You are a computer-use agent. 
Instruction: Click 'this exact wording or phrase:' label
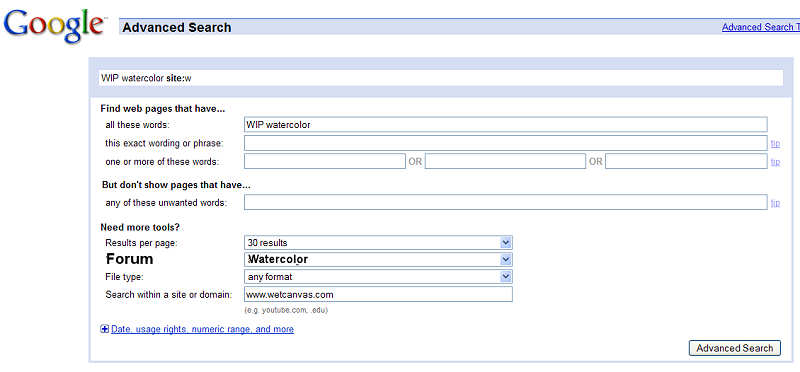[x=164, y=143]
